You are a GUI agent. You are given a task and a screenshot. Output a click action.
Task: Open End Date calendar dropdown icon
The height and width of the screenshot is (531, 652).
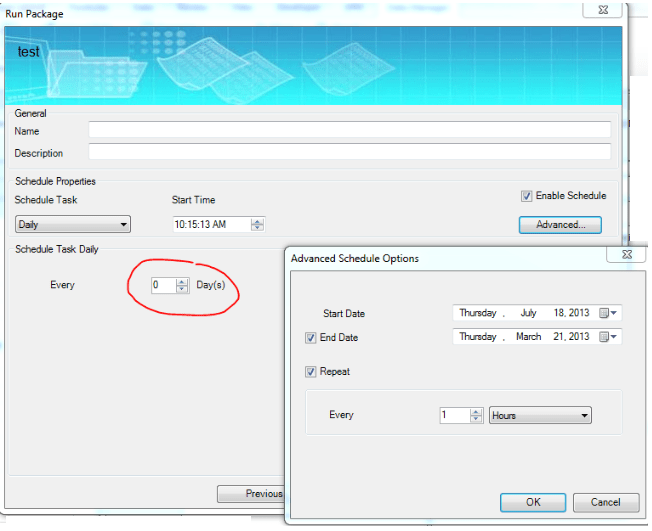click(608, 337)
